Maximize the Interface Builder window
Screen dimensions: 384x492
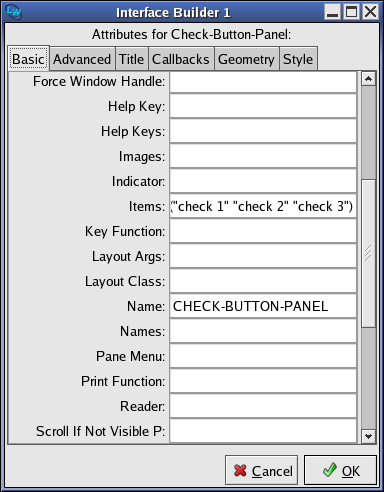point(351,12)
